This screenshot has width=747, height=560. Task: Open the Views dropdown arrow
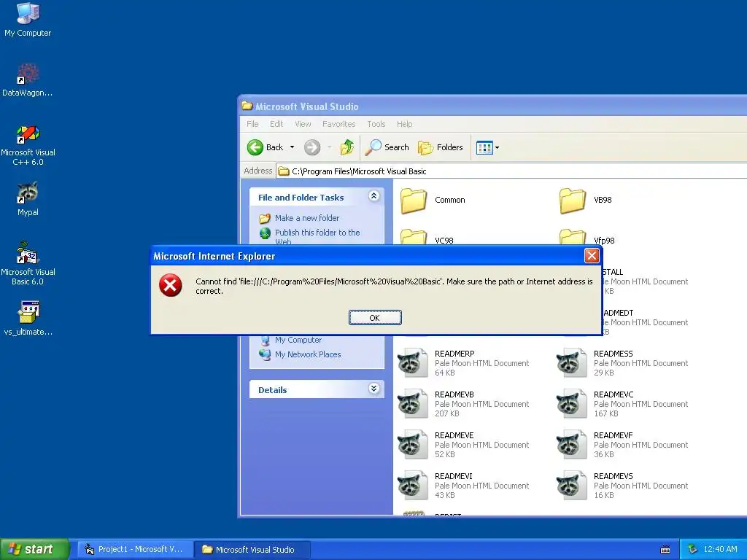click(497, 147)
